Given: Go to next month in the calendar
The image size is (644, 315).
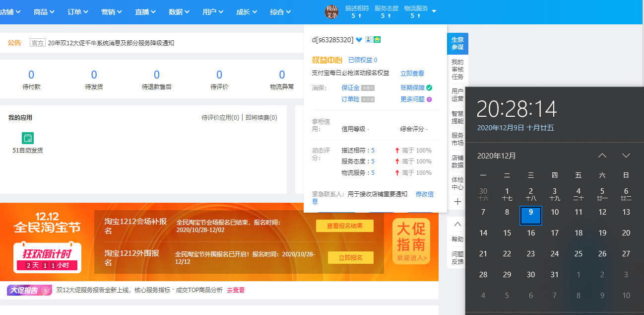Looking at the screenshot, I should pos(626,156).
